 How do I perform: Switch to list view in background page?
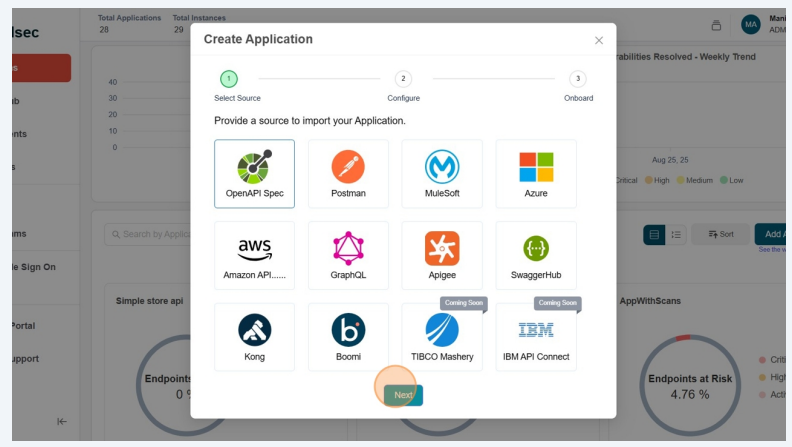point(676,234)
